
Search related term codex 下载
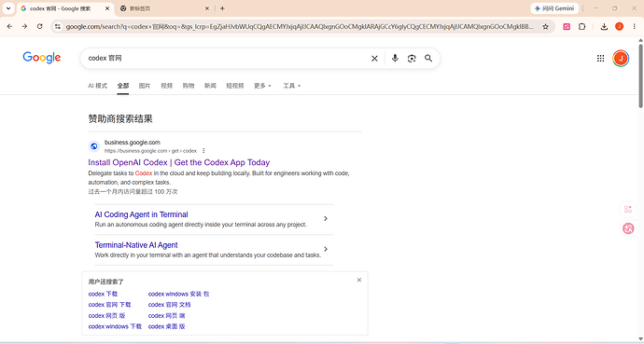[103, 294]
